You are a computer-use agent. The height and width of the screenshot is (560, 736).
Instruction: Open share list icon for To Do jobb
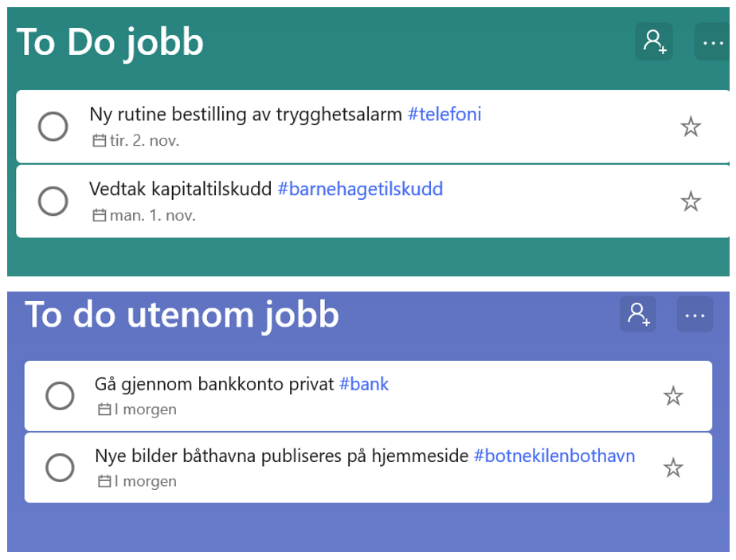pos(654,41)
